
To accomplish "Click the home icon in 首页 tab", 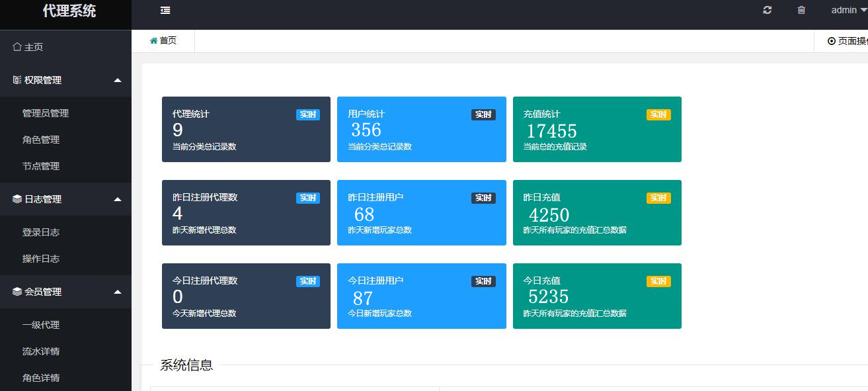I will pos(154,41).
